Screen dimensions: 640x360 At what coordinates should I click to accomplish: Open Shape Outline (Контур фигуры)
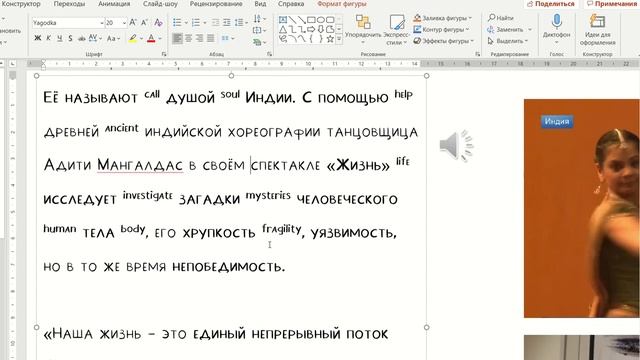(x=441, y=30)
